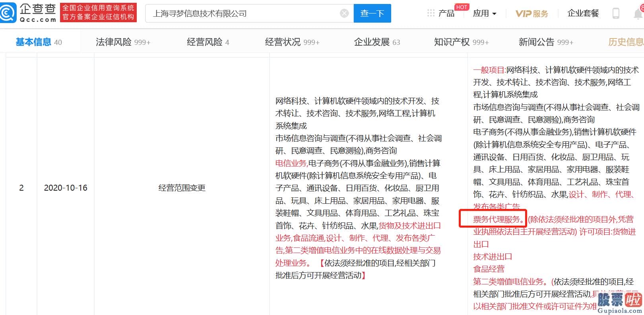Open the 企业套餐 link

(583, 13)
